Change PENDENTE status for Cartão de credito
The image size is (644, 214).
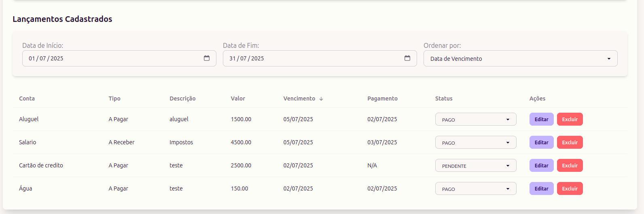(476, 166)
